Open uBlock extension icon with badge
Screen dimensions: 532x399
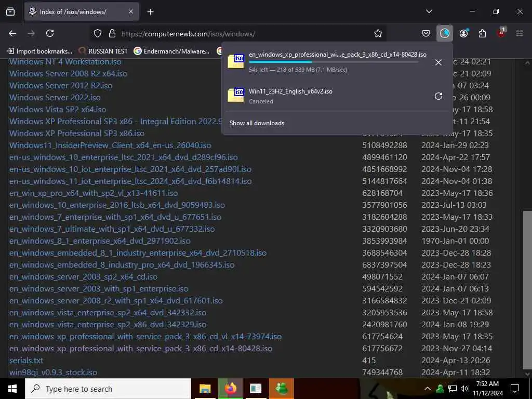(501, 33)
